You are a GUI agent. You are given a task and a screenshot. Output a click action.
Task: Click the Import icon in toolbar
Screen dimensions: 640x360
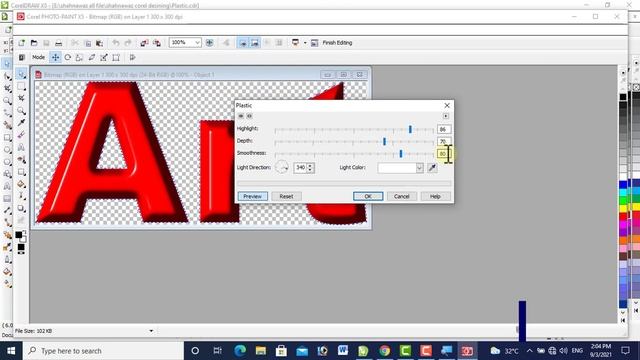(x=144, y=43)
